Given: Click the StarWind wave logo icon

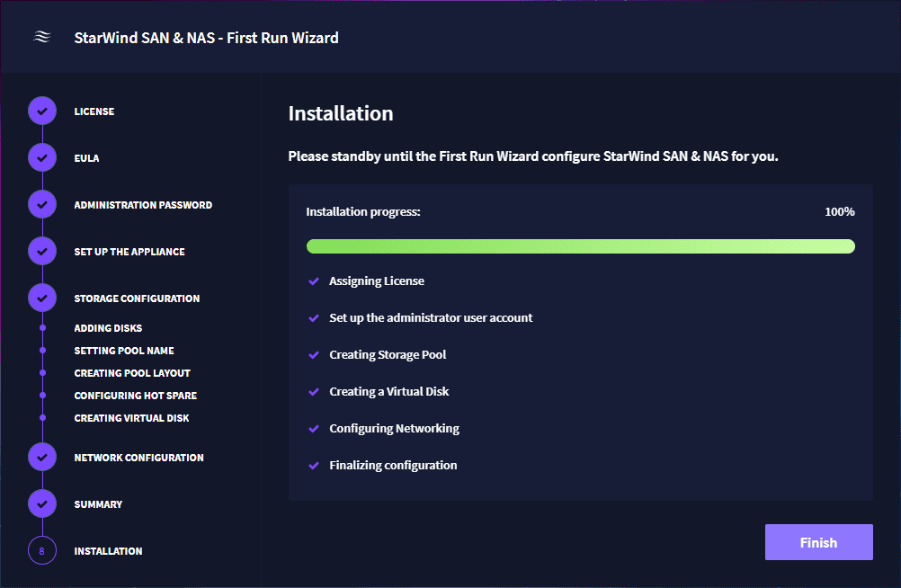Looking at the screenshot, I should 42,38.
